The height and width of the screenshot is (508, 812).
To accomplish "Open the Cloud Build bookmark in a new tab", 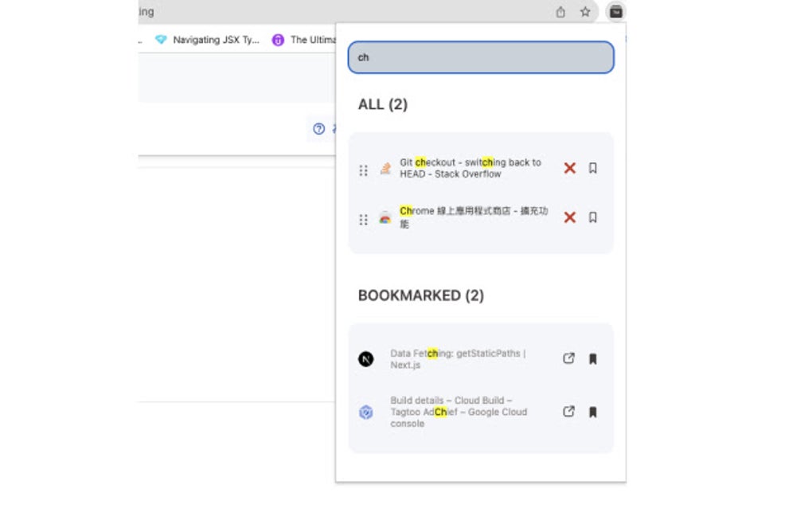I will coord(568,412).
